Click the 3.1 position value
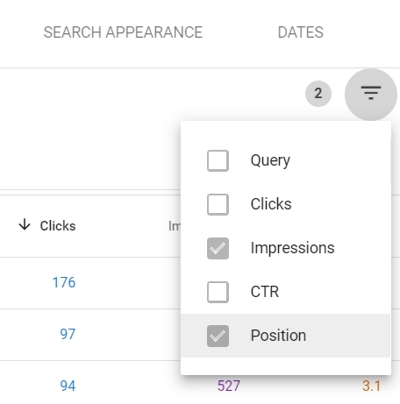The image size is (400, 404). [371, 386]
